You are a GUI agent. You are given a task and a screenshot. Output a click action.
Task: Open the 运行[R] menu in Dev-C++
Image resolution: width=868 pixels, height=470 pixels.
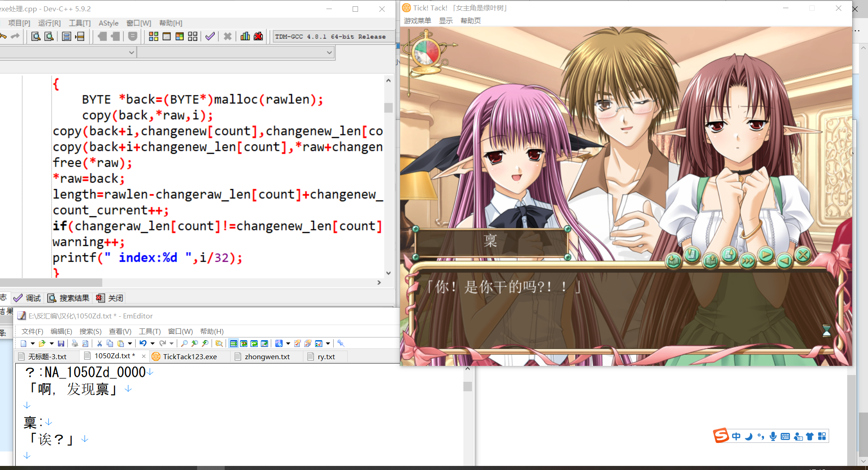point(49,23)
